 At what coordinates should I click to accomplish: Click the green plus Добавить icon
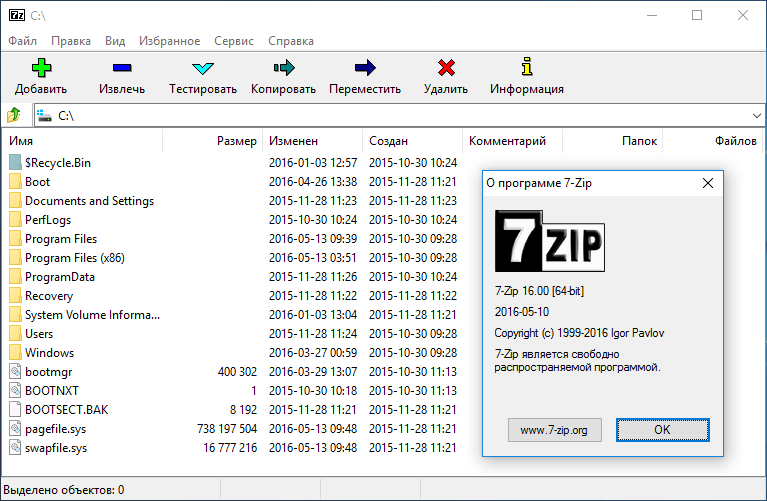(41, 68)
